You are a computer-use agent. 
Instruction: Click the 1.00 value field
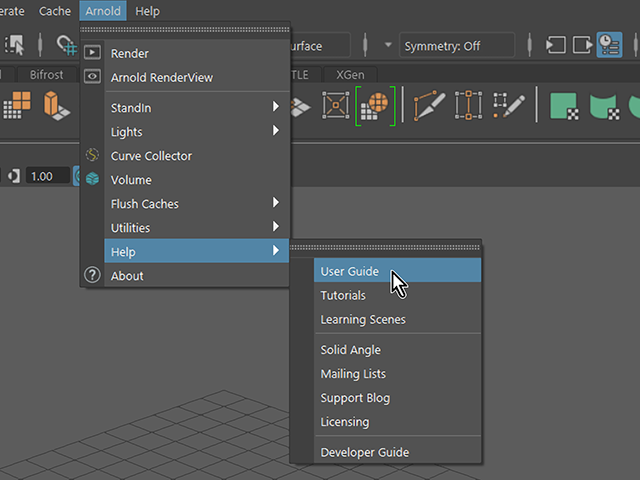pos(47,176)
